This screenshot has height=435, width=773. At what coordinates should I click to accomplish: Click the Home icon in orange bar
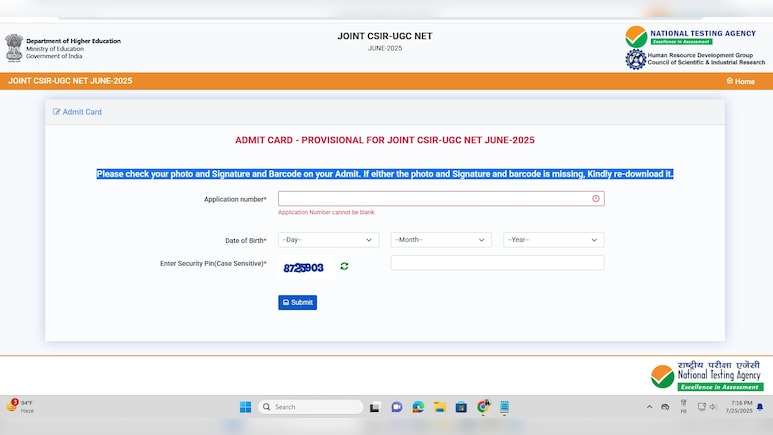[x=730, y=80]
